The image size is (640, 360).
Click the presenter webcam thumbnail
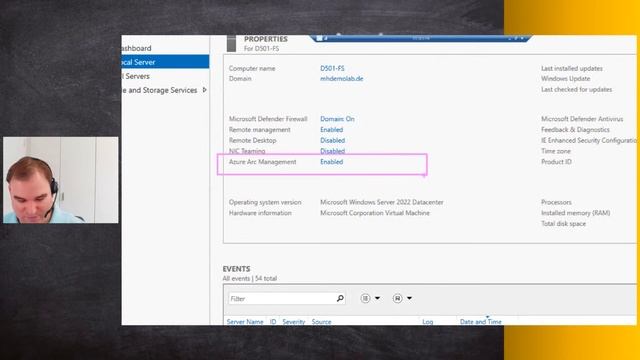coord(61,180)
